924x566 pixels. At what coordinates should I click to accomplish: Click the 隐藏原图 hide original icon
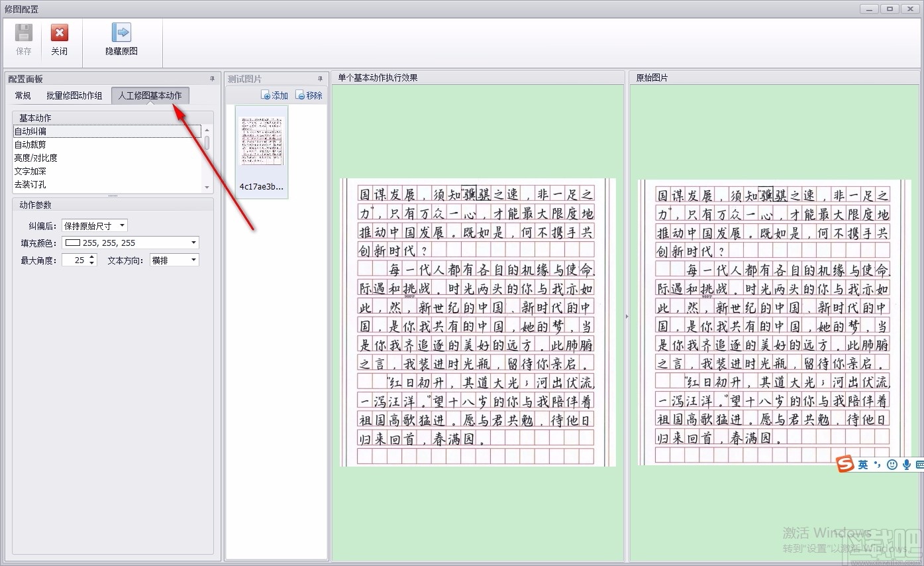(121, 32)
